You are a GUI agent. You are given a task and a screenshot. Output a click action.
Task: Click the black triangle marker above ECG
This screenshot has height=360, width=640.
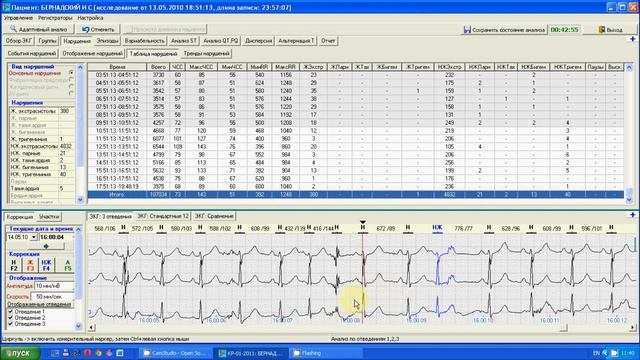(x=362, y=222)
